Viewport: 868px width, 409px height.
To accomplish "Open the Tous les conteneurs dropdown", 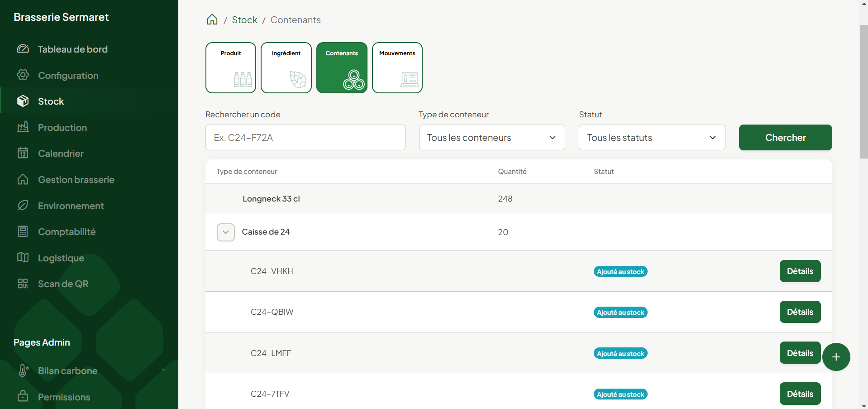I will point(491,138).
